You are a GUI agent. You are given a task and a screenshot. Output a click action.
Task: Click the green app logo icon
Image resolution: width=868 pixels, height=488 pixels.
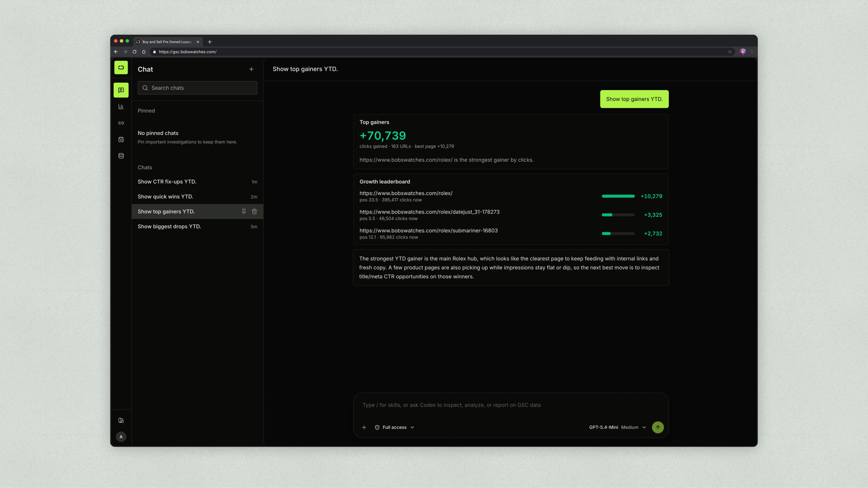pyautogui.click(x=121, y=67)
